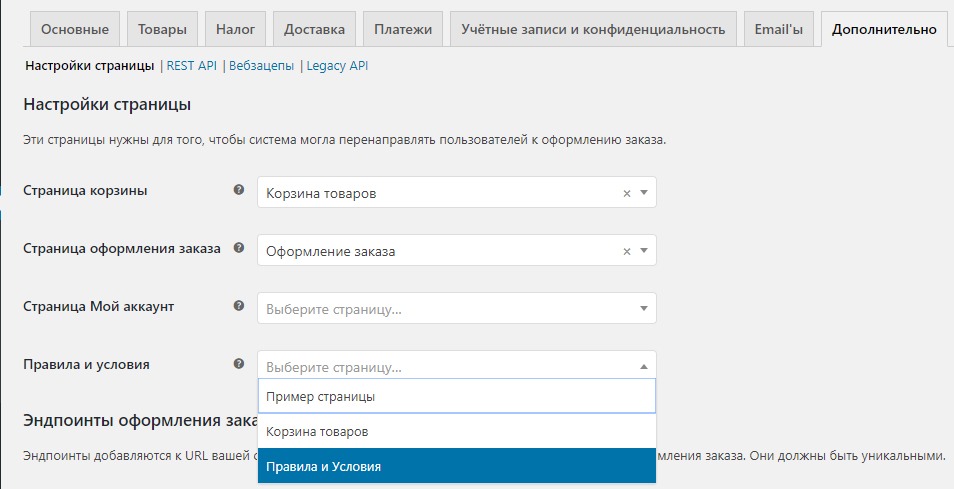Open the Legacy API sub-section link
954x489 pixels.
[x=337, y=66]
